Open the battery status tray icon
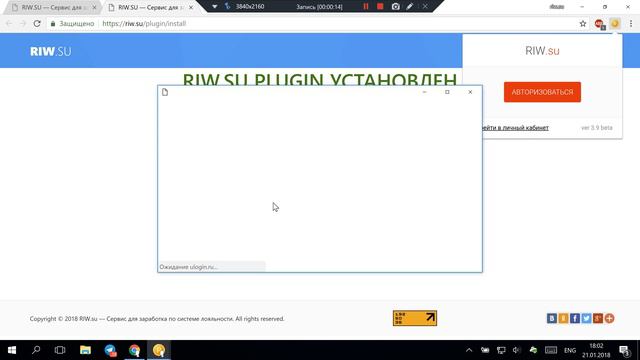This screenshot has height=360, width=640. coord(485,350)
